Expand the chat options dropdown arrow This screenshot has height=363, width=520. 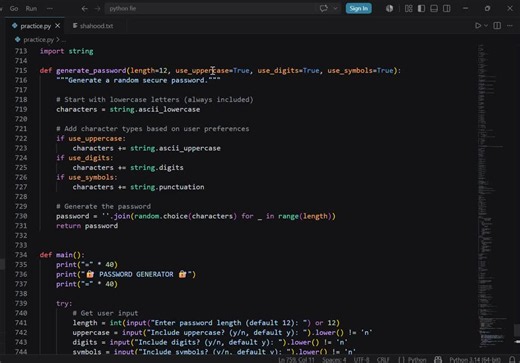(x=335, y=9)
